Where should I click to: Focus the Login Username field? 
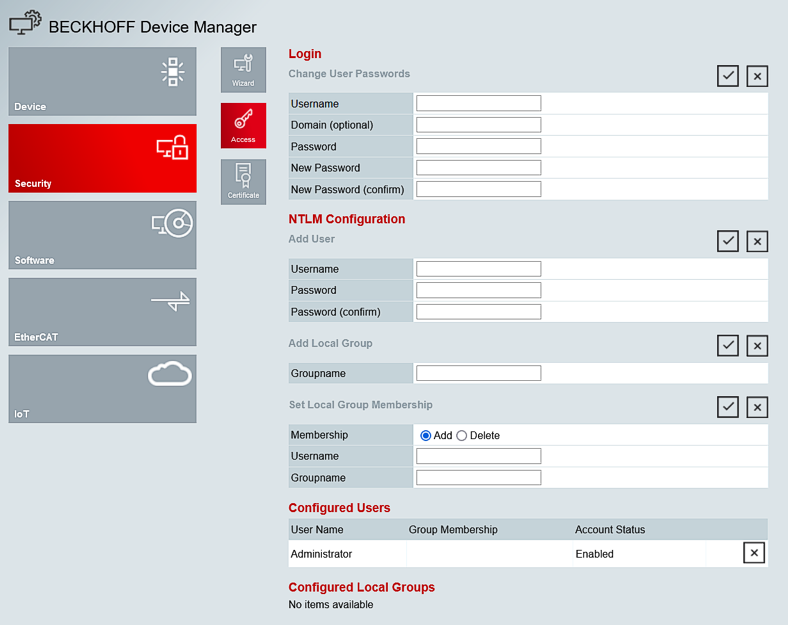pos(478,103)
